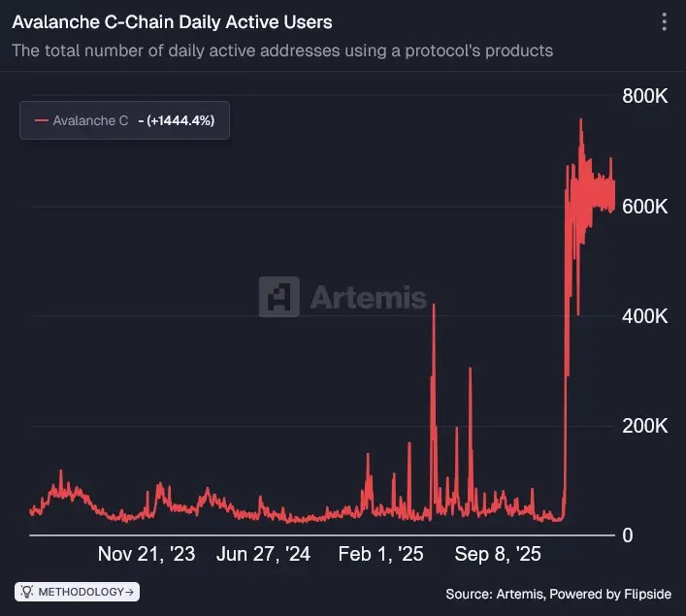Click the highest peak of the red line
This screenshot has width=686, height=616.
tap(580, 120)
